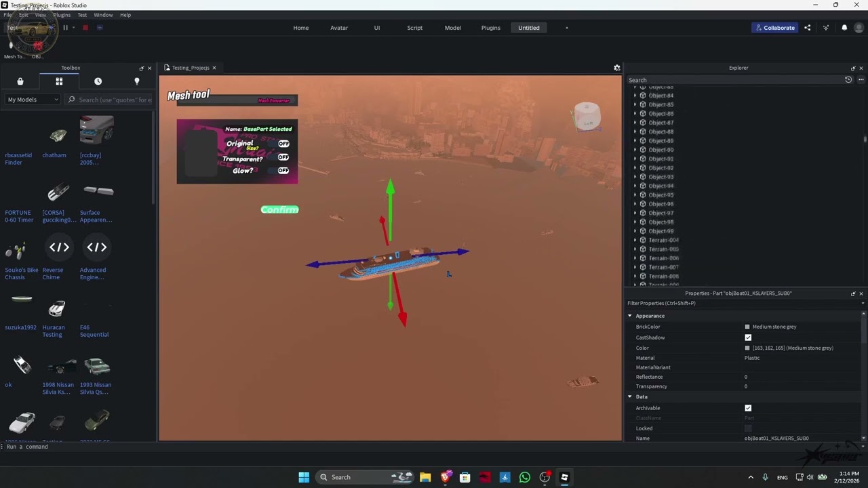Viewport: 868px width, 488px height.
Task: Close the Testing_Projecjs document tab
Action: 214,68
